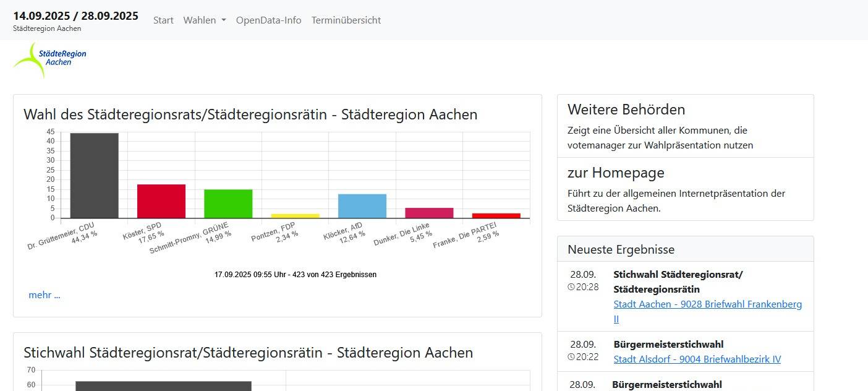Open OpenData-Info from the navigation
The width and height of the screenshot is (868, 391).
click(268, 20)
